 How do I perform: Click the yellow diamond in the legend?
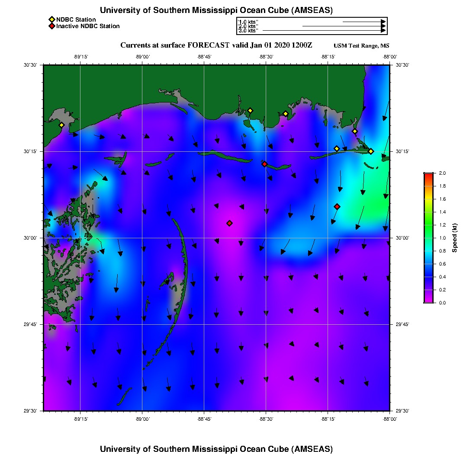(x=52, y=19)
